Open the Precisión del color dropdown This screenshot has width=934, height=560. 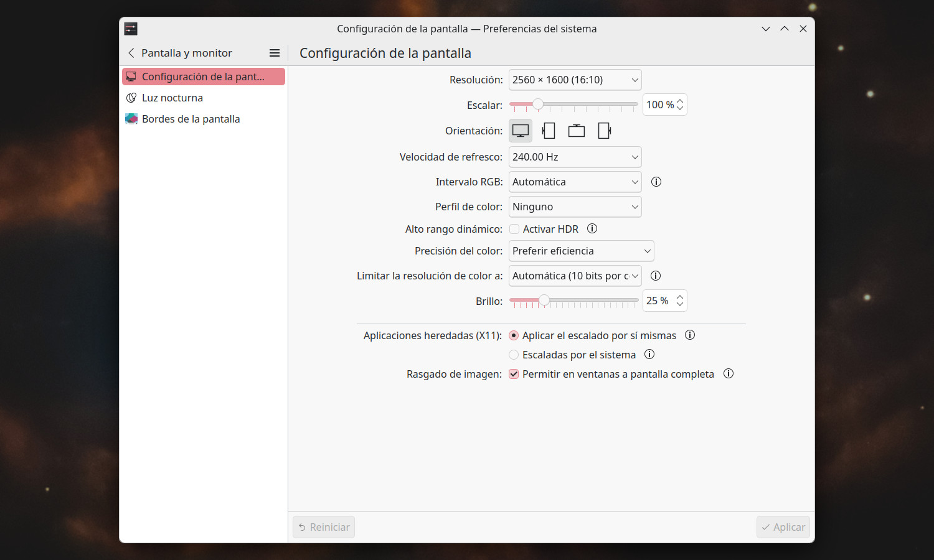click(x=581, y=251)
